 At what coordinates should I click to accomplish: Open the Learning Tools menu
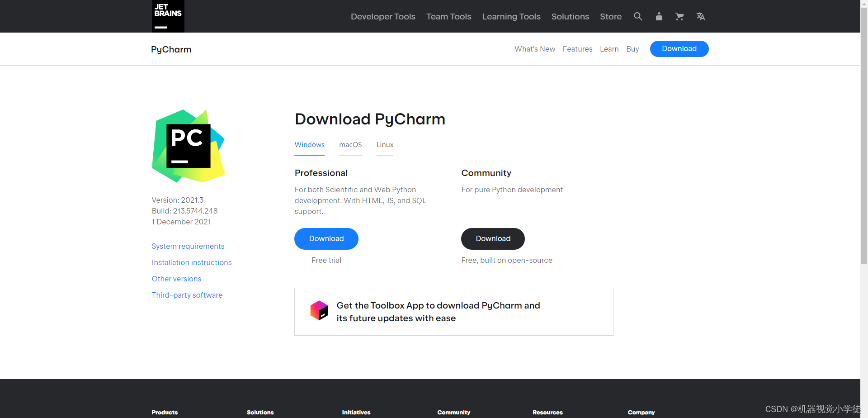tap(511, 17)
